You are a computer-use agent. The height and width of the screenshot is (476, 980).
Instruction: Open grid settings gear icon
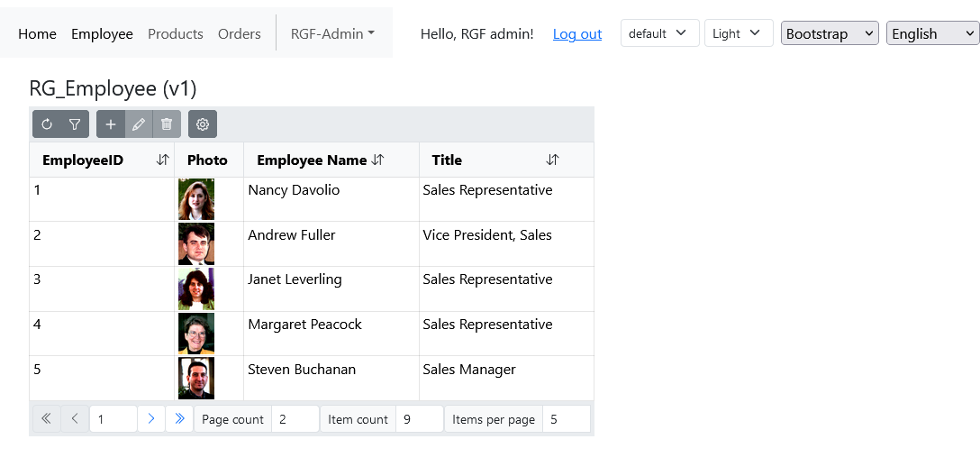(x=203, y=124)
